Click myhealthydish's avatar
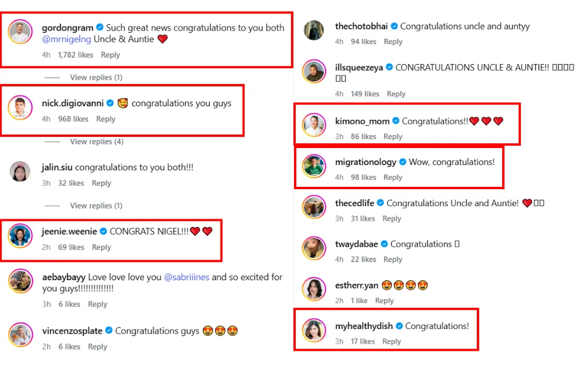 (x=314, y=330)
